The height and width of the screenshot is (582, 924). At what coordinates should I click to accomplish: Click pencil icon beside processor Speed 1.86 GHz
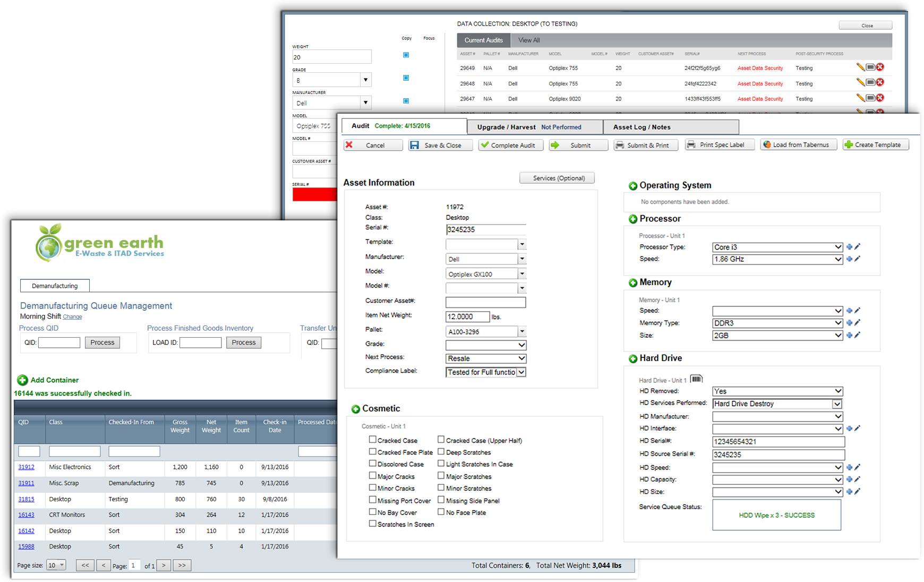click(858, 259)
